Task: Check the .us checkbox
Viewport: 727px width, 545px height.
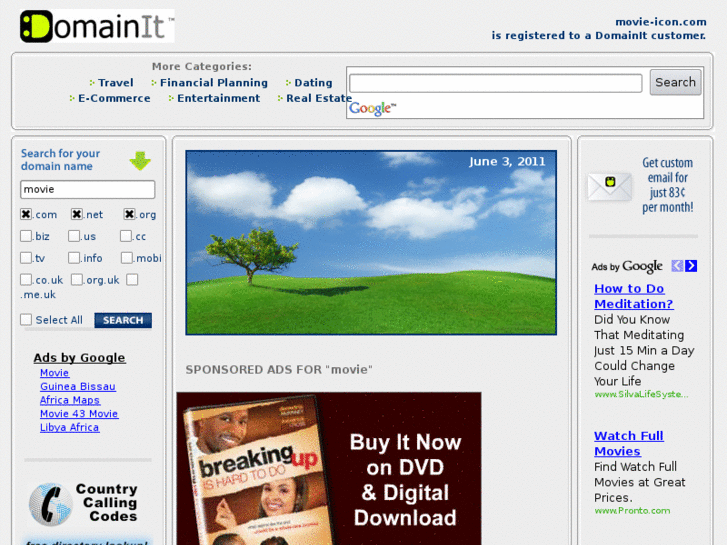Action: [74, 236]
